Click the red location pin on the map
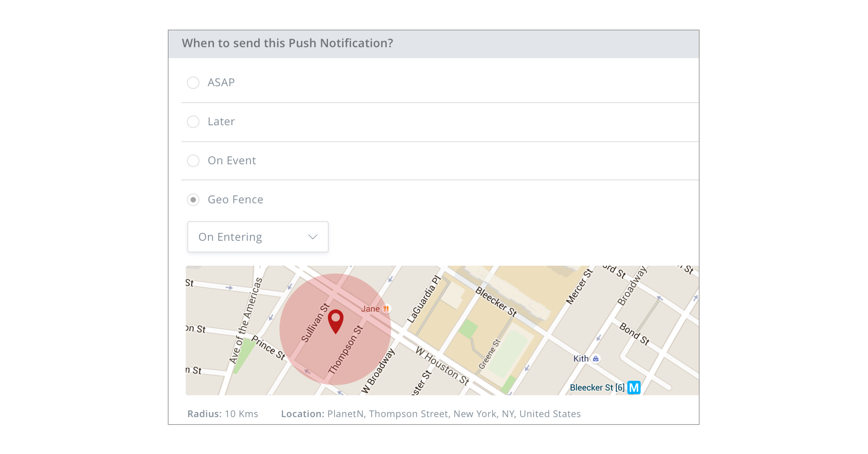 [x=336, y=322]
